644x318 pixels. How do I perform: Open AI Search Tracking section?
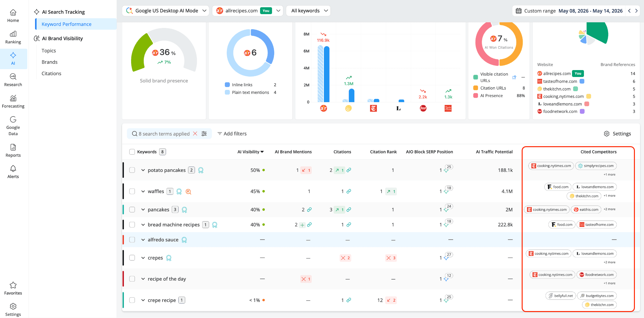(x=59, y=12)
